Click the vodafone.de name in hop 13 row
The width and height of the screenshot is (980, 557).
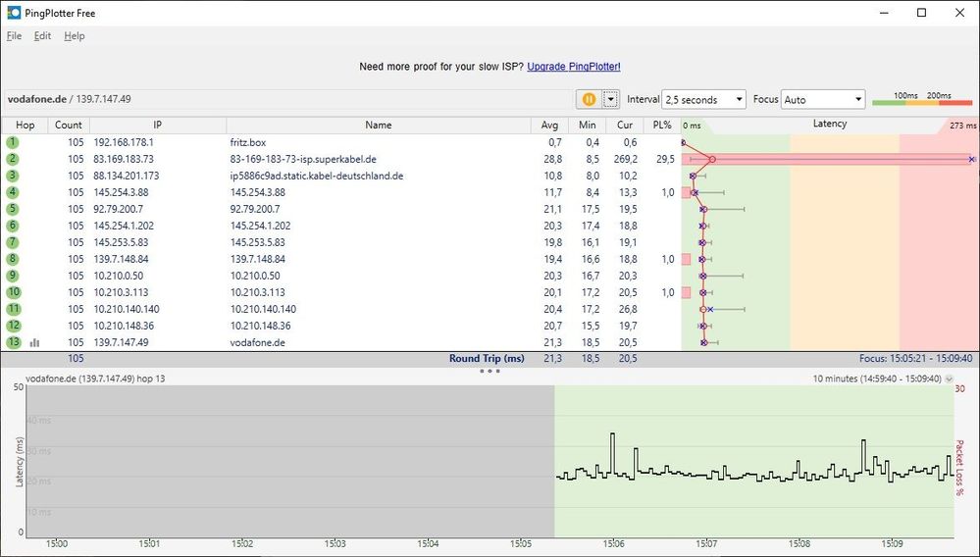tap(257, 342)
